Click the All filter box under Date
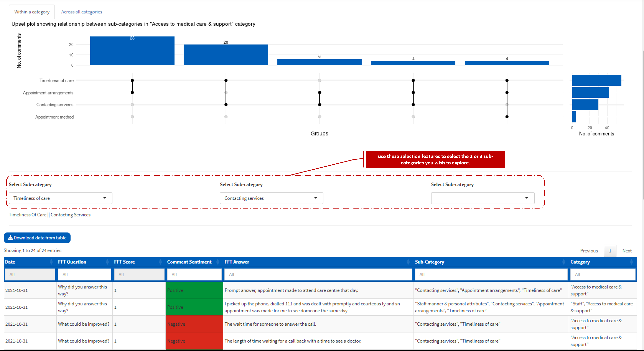644x351 pixels. click(x=30, y=274)
